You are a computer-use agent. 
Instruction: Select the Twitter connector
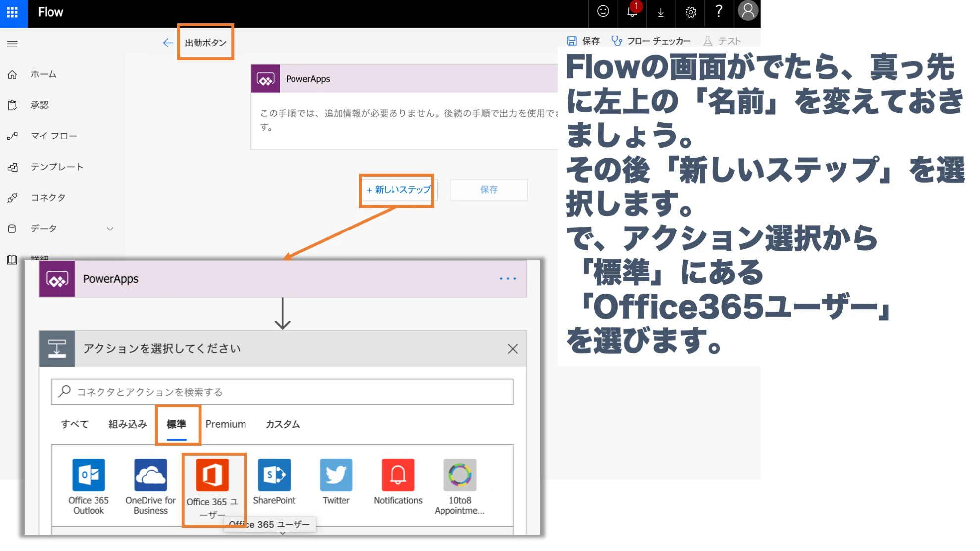[x=336, y=482]
